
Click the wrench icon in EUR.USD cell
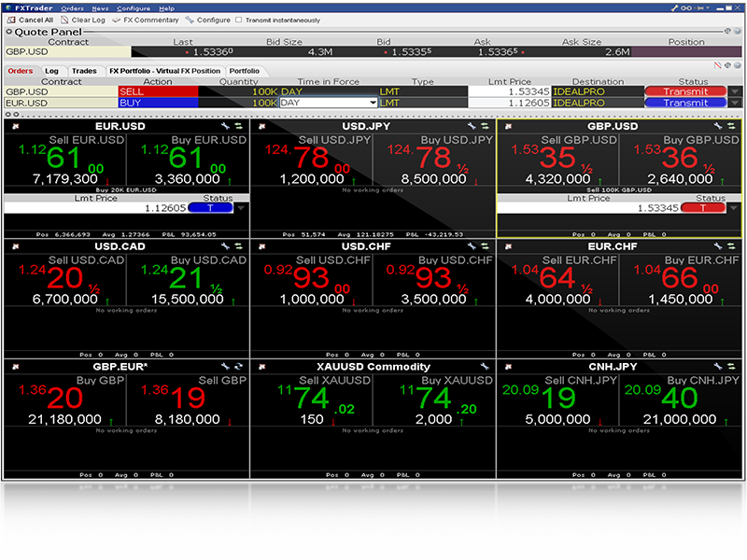(225, 126)
